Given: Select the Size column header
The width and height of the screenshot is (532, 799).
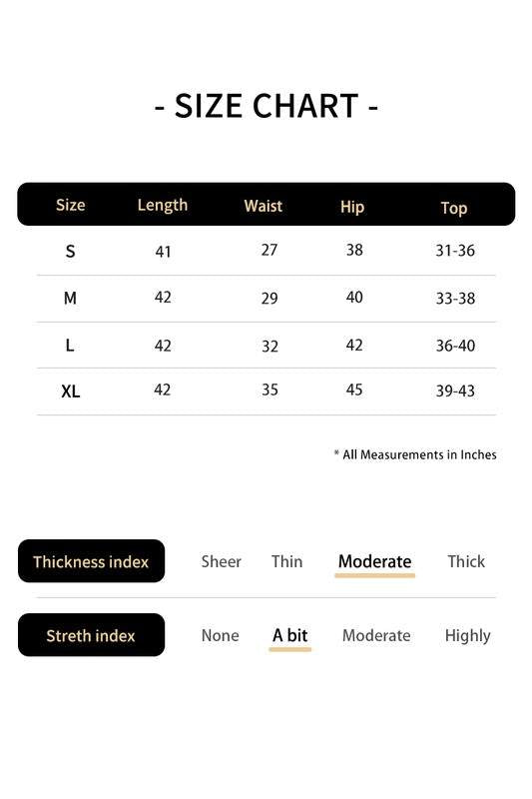Looking at the screenshot, I should 70,205.
